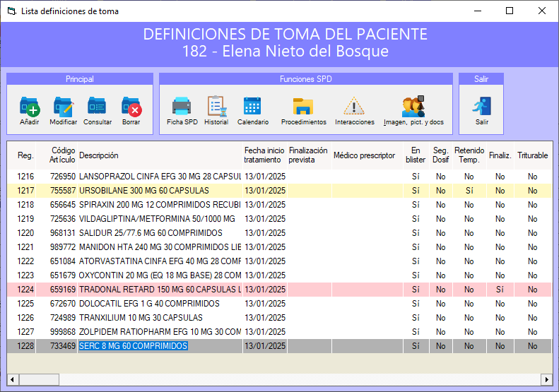Click the Añadir folder icon

(x=30, y=107)
